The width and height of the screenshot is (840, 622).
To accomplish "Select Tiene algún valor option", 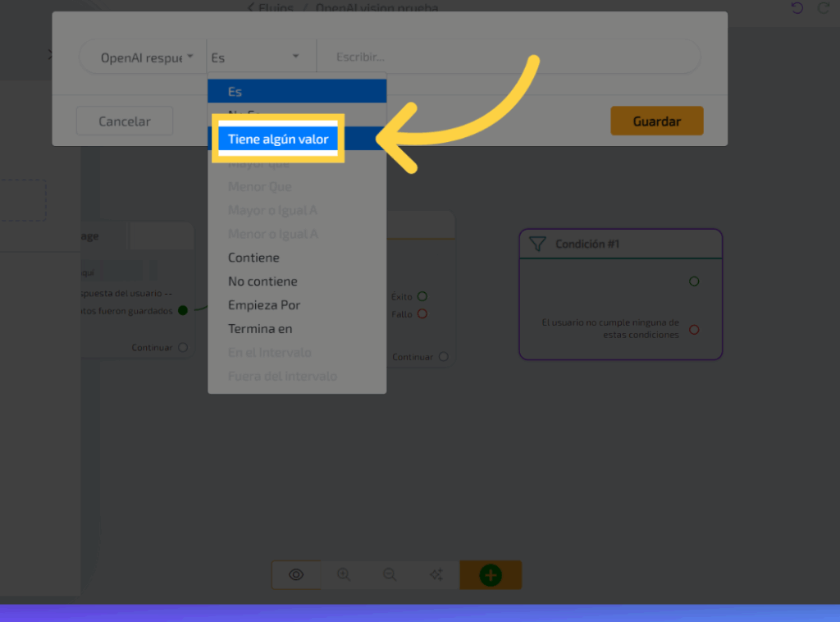I will tap(278, 139).
